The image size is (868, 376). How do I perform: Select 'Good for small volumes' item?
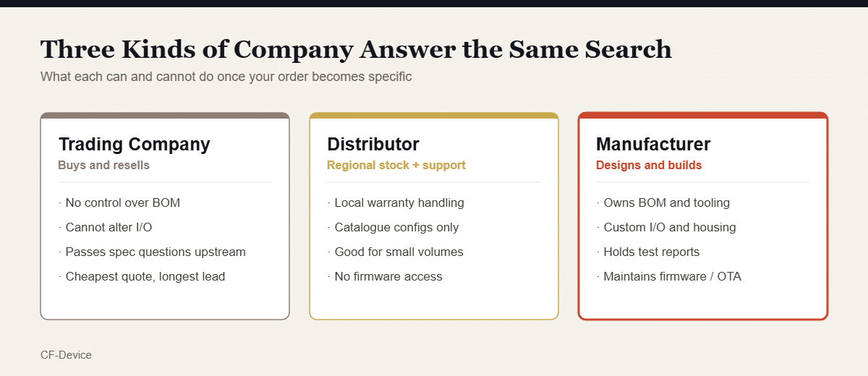pos(396,252)
